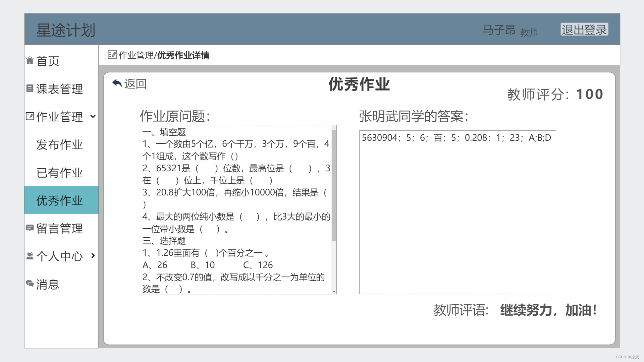Click the person icon beside 个人中心
The width and height of the screenshot is (644, 362).
tap(30, 256)
